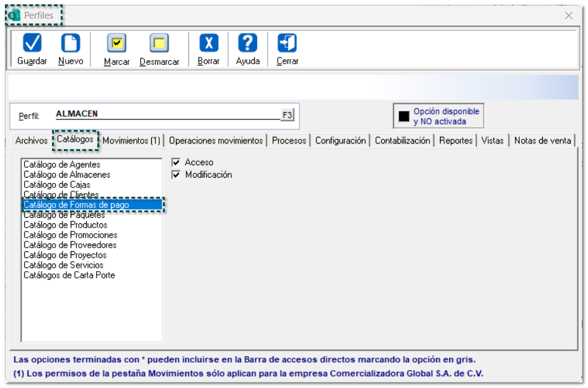
Task: Delete profile using Borrar icon
Action: (209, 43)
